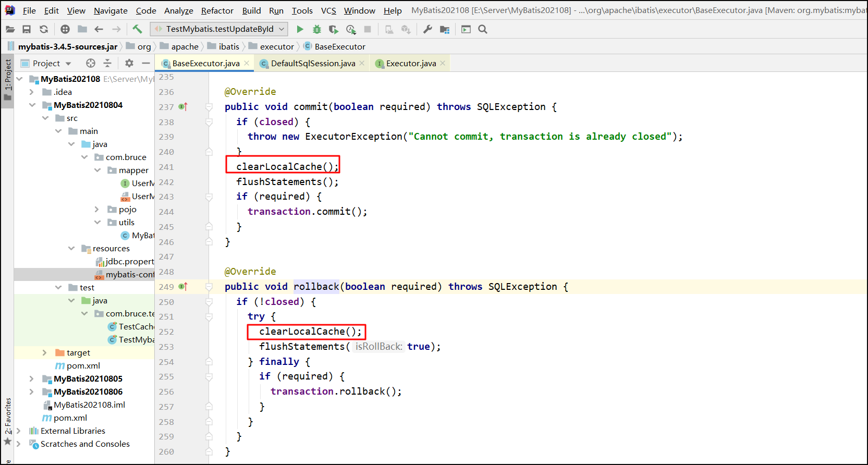This screenshot has width=868, height=465.
Task: Expand the MyBatis20210805 module
Action: (31, 379)
